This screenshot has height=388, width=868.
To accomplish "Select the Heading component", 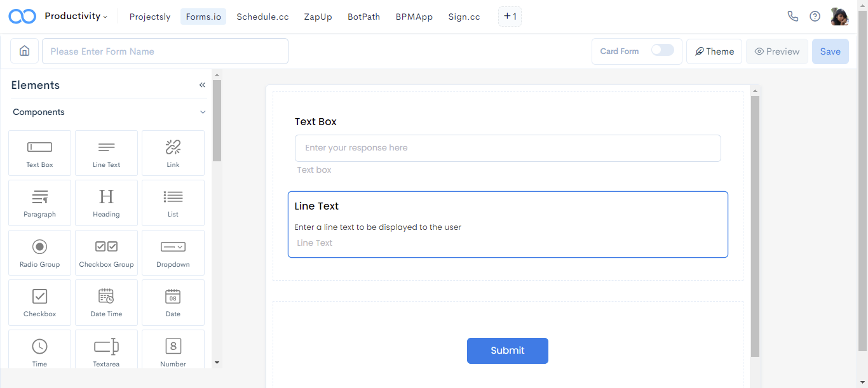I will point(106,203).
